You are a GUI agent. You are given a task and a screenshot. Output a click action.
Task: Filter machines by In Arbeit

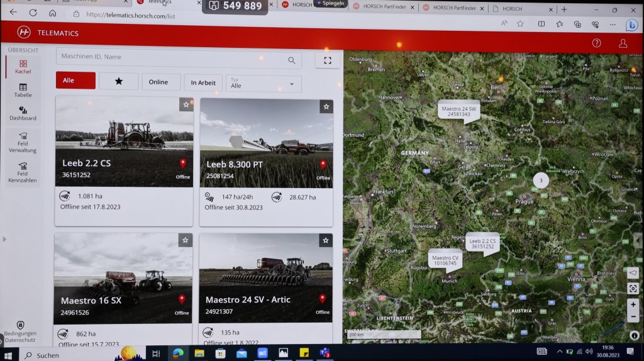[203, 82]
